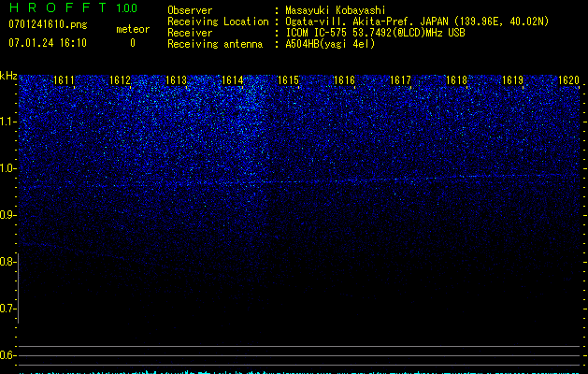
Task: Click the 1614 time marker
Action: (233, 80)
